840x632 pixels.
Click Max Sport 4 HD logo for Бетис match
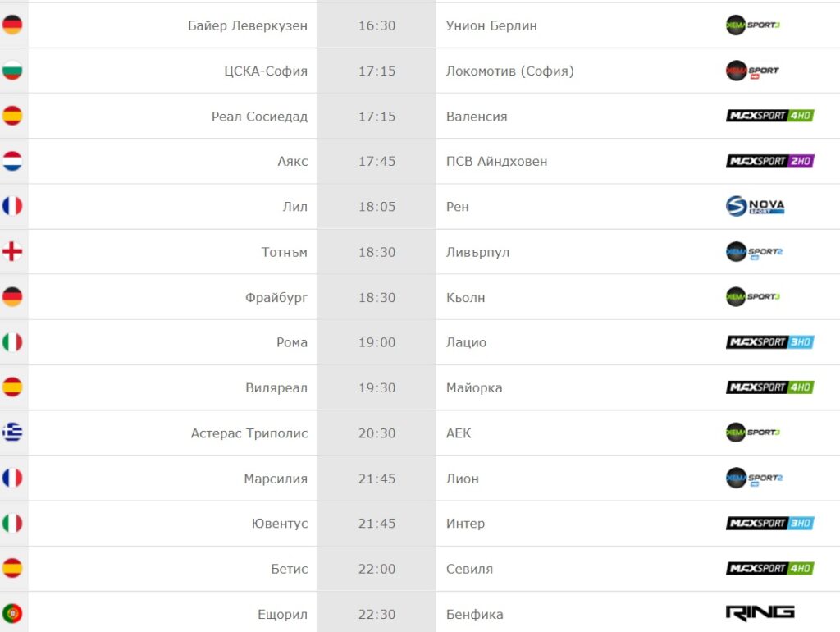click(x=769, y=569)
